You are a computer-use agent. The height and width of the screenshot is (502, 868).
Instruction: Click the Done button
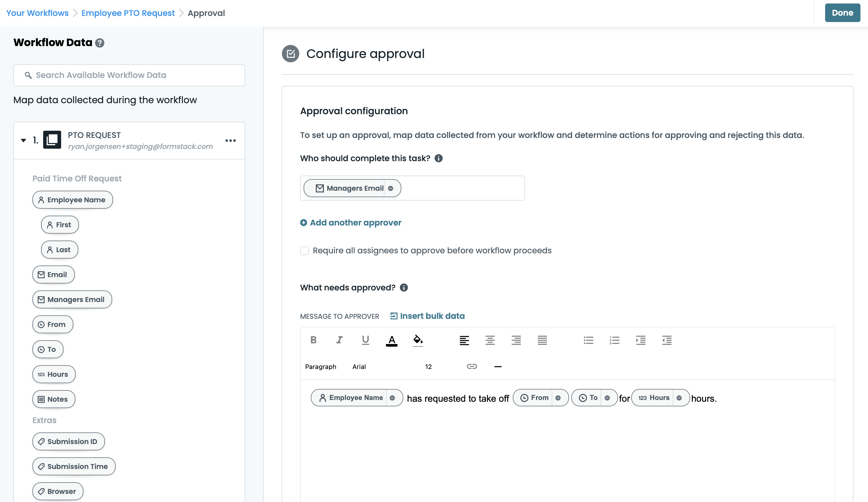(x=842, y=13)
